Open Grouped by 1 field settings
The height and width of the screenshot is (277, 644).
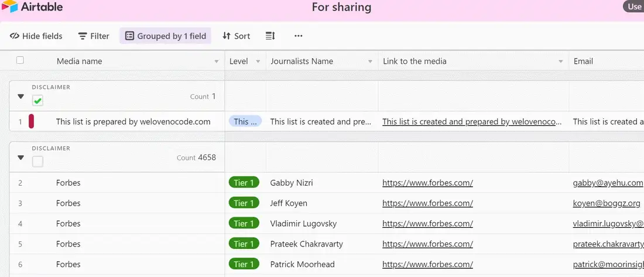click(165, 36)
